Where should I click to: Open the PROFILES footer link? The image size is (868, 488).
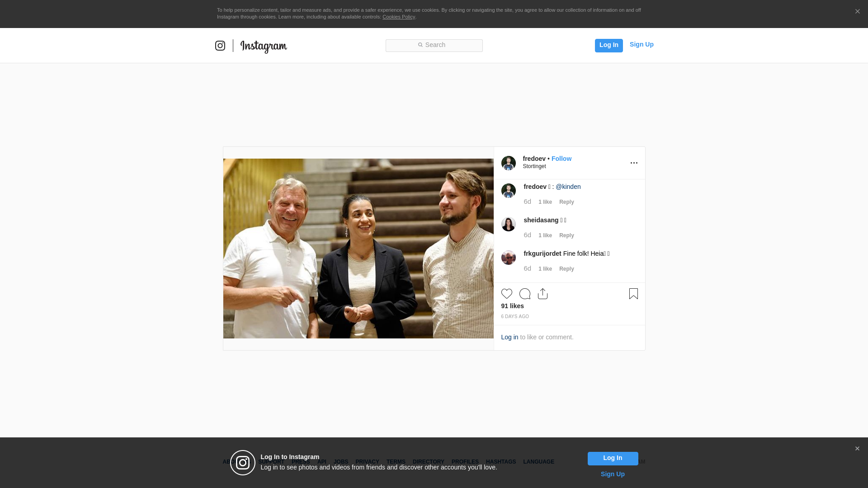(465, 462)
